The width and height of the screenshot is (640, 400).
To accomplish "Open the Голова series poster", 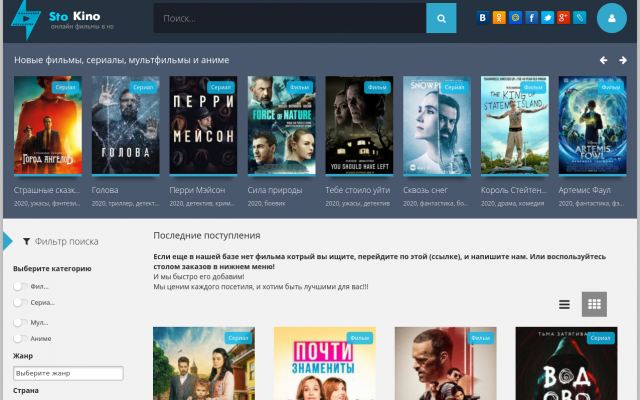I will pos(125,125).
